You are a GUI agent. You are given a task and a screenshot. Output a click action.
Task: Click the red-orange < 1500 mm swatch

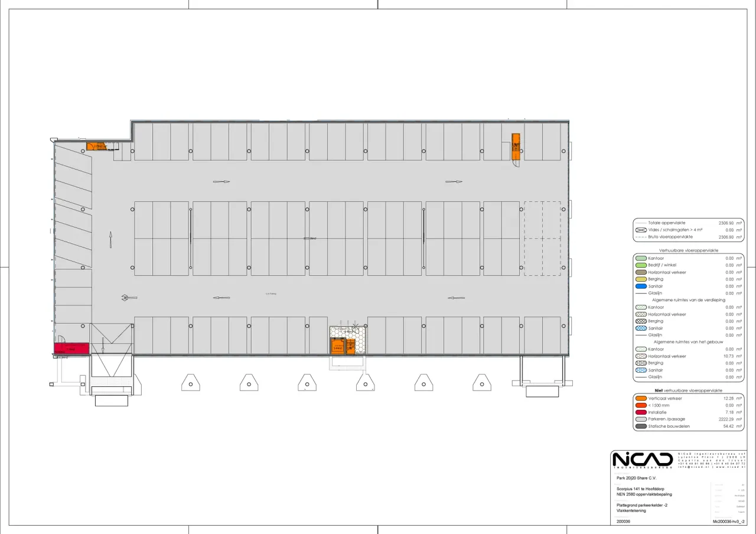[x=641, y=405]
